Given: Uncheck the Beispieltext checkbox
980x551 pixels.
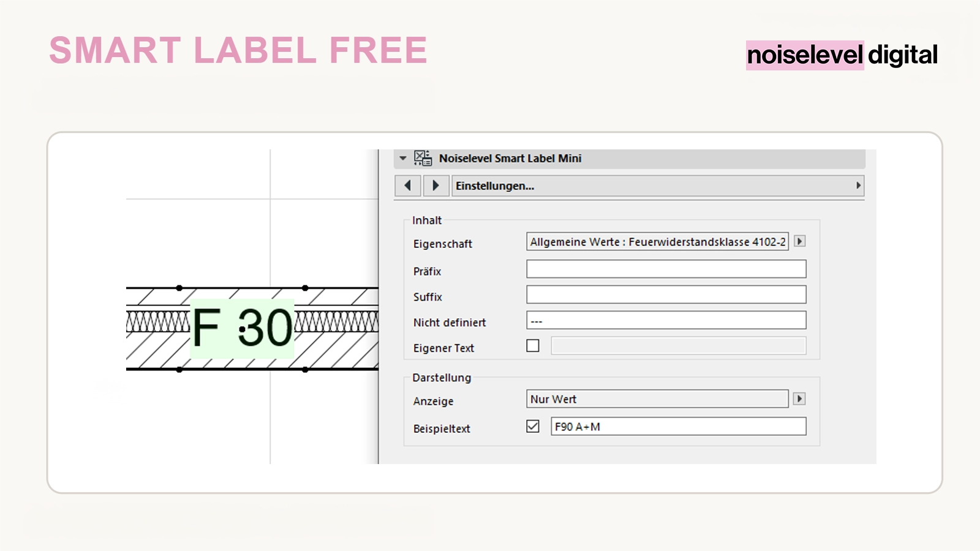Looking at the screenshot, I should (x=533, y=426).
